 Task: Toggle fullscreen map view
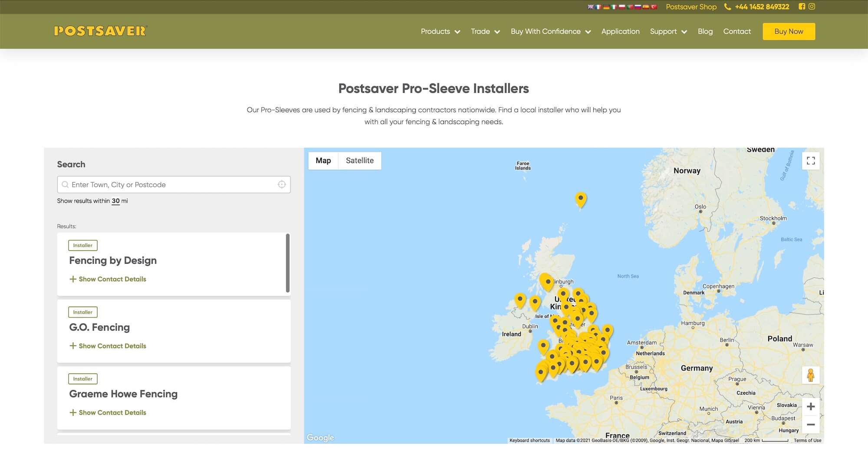point(811,161)
